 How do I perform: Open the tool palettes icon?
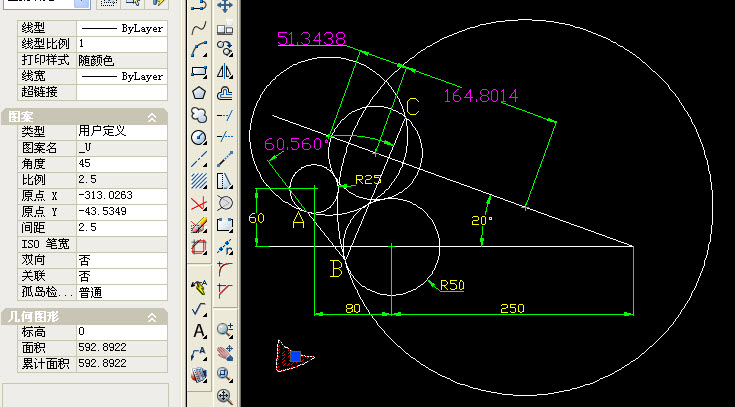[x=199, y=375]
